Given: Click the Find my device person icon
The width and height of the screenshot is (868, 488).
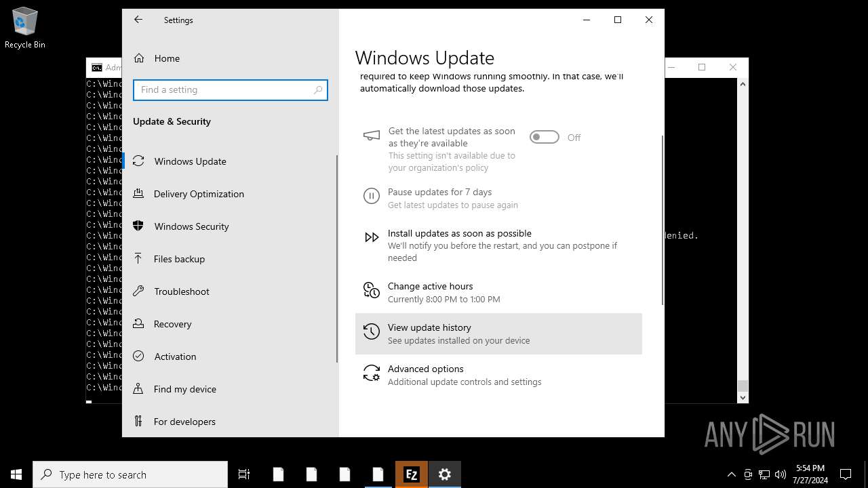Looking at the screenshot, I should click(138, 388).
